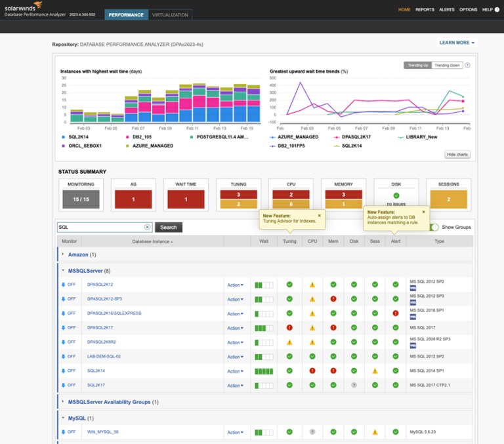504x444 pixels.
Task: Go to HOME in the top menu
Action: (404, 10)
